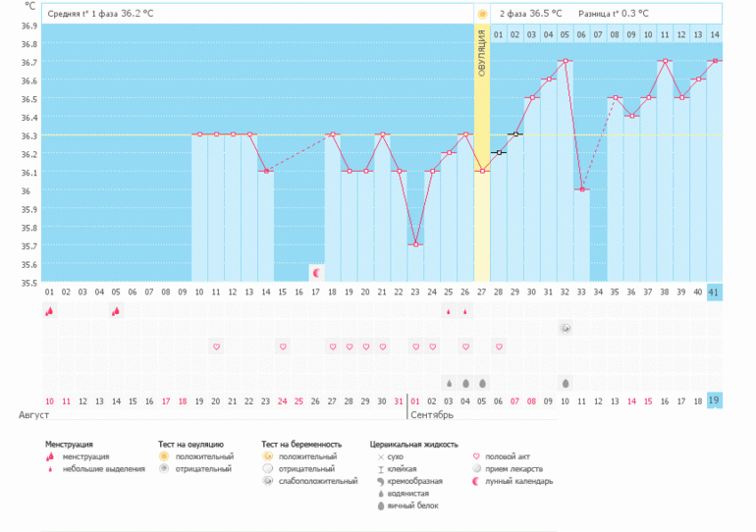Click the 'яичный белок' legend entry
The image size is (756, 532).
tap(411, 505)
